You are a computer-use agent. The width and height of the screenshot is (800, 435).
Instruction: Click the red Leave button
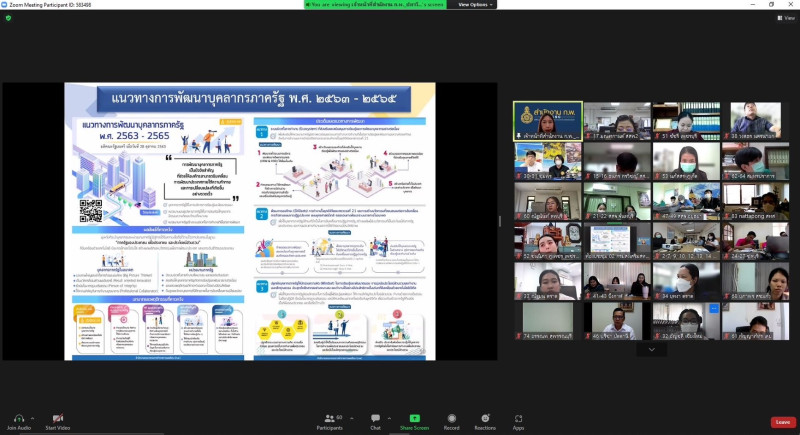coord(783,422)
